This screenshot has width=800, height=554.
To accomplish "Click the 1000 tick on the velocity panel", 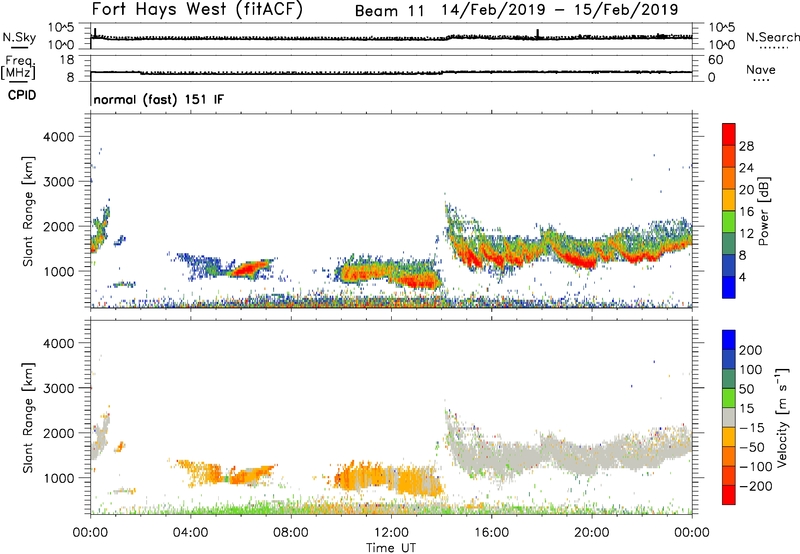I will [59, 478].
